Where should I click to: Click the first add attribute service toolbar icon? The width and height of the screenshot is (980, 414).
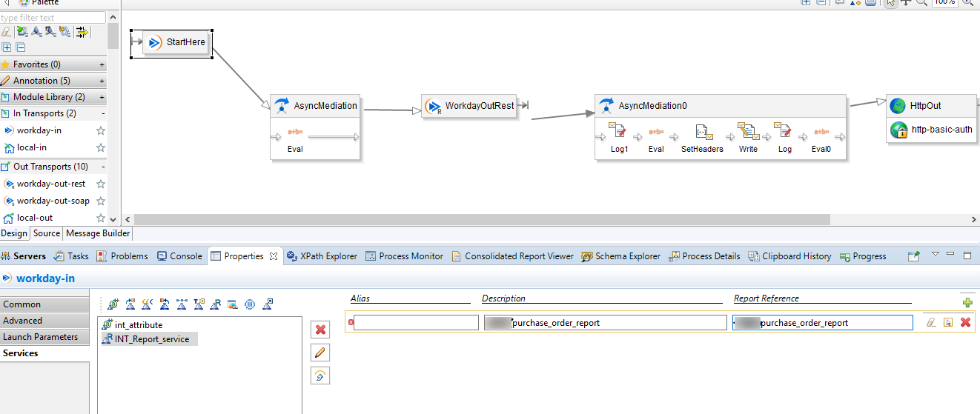[113, 304]
